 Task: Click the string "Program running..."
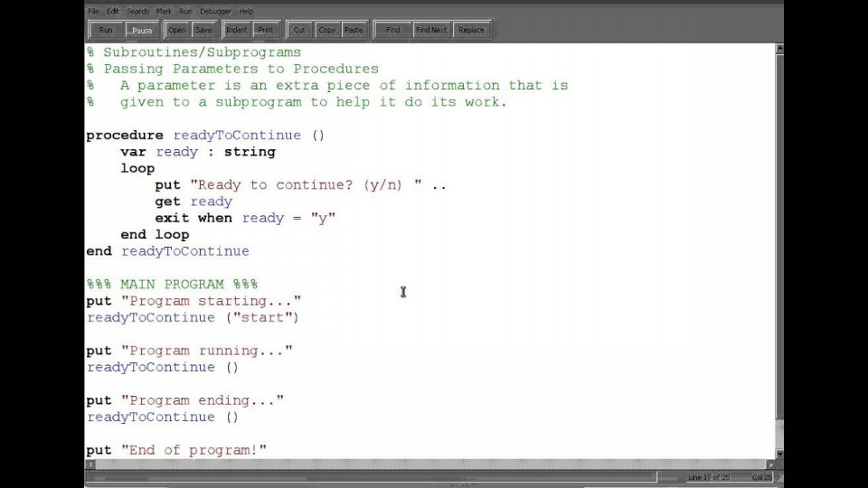coord(206,351)
